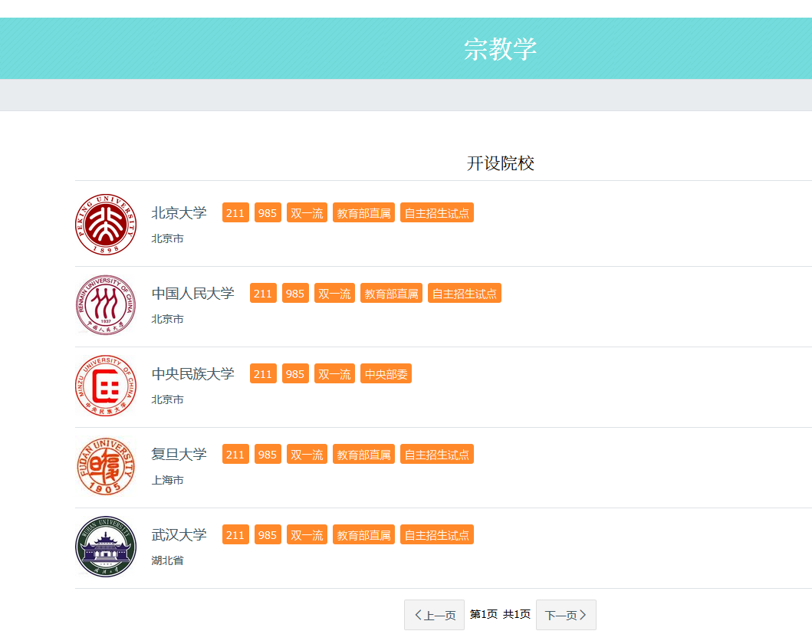This screenshot has height=644, width=812.
Task: Click 湖北省 location under 武汉大学
Action: pos(167,560)
